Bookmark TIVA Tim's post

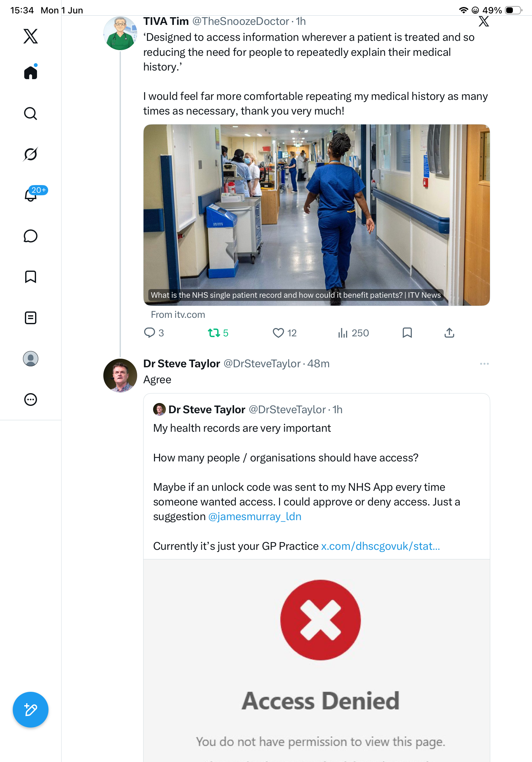(x=407, y=332)
